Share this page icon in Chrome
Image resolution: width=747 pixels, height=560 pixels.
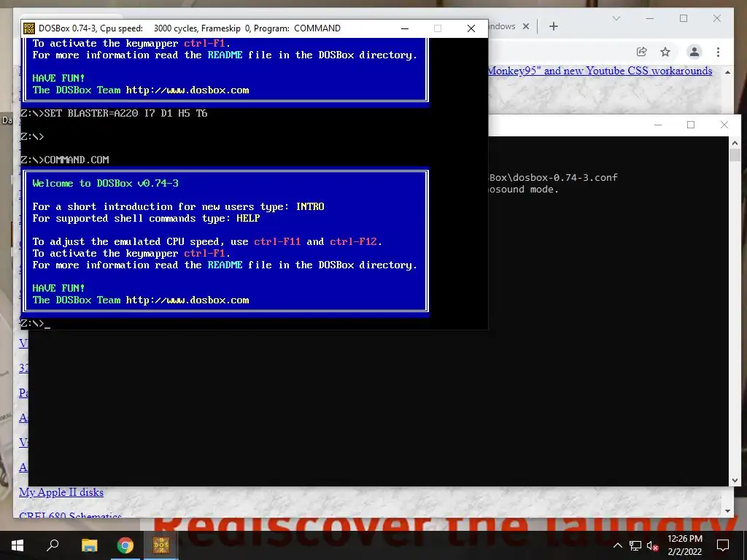pos(642,52)
